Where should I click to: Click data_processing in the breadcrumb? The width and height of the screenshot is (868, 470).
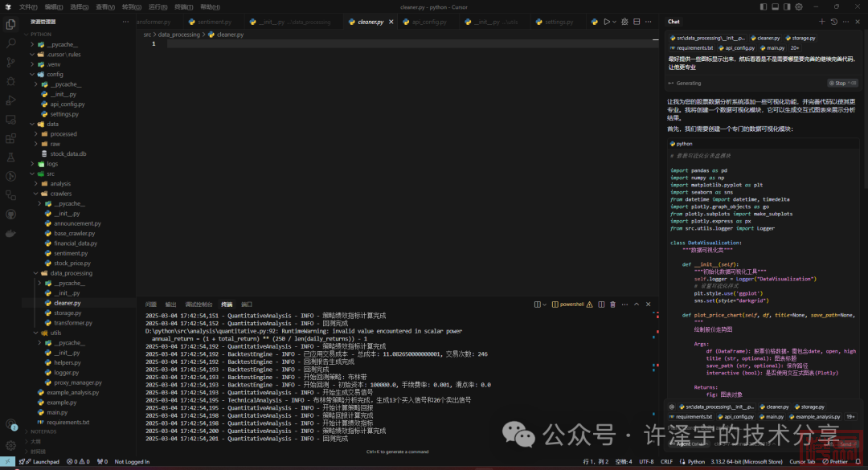click(178, 35)
